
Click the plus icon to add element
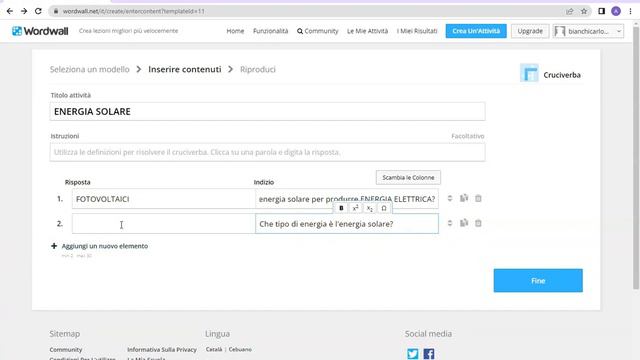click(x=54, y=246)
